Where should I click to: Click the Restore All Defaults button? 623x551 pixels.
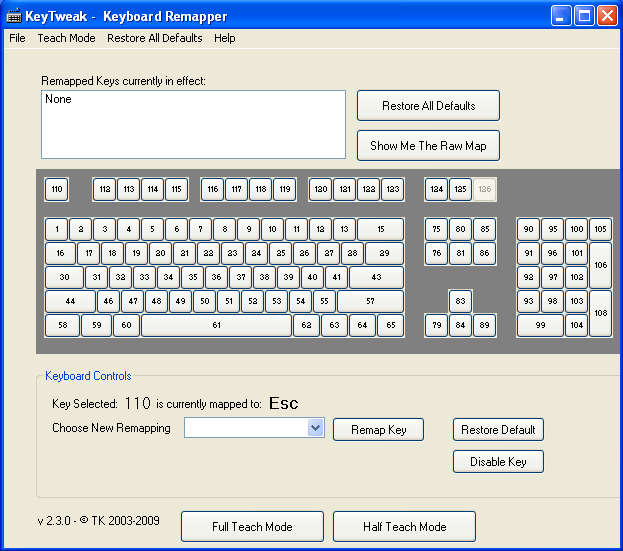click(428, 105)
